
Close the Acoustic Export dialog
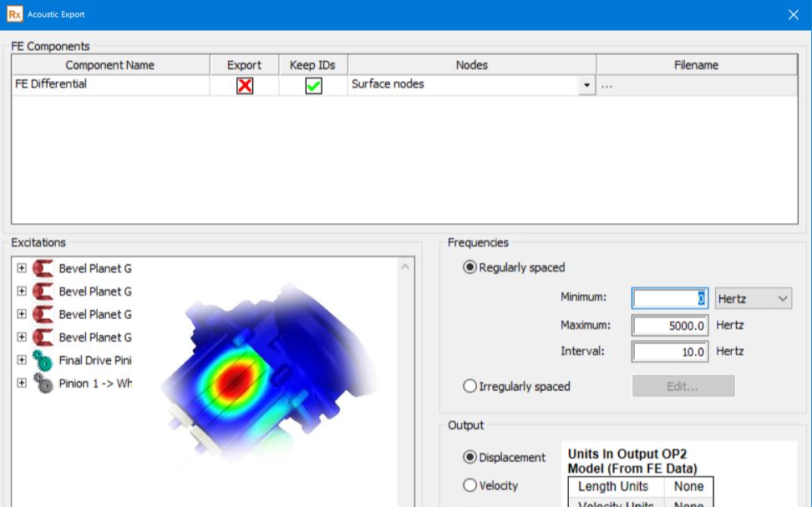click(793, 14)
